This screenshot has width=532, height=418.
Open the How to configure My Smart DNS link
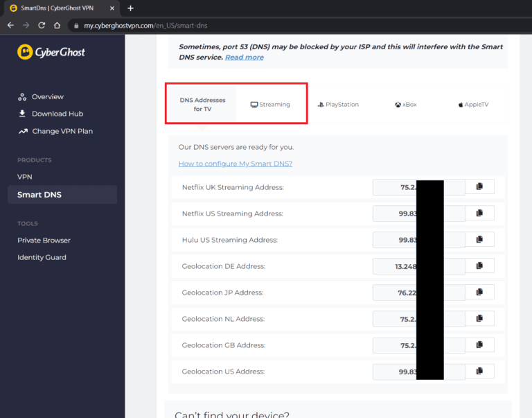(236, 164)
